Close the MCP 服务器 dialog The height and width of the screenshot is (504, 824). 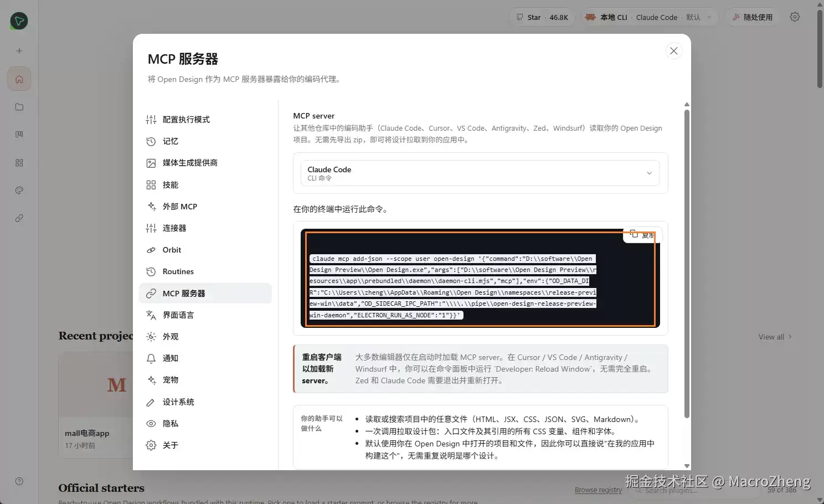coord(673,51)
